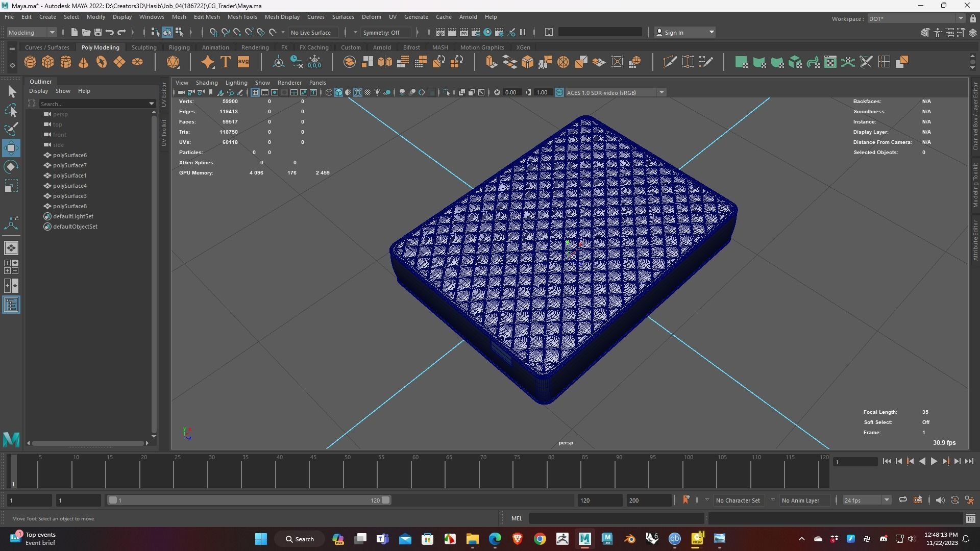980x551 pixels.
Task: Click No Live Surface field
Action: pos(314,32)
